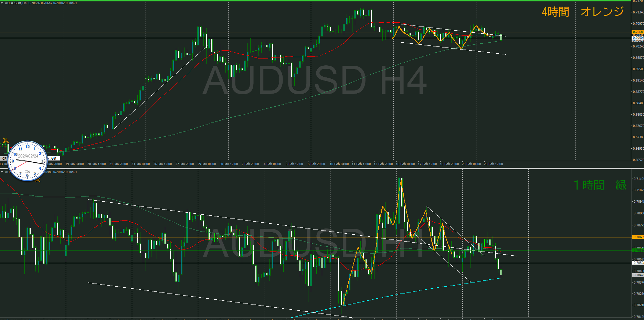The height and width of the screenshot is (320, 644).
Task: Click the 29 Jan 04:00 label on H4 time axis
Action: (207, 164)
